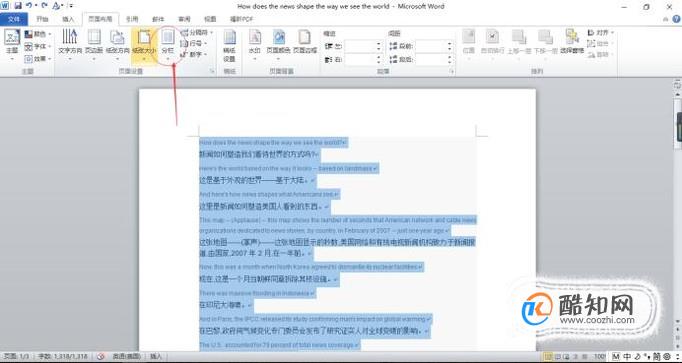This screenshot has width=682, height=363.
Task: Click the Page Color (页面颜色) icon
Action: [278, 43]
